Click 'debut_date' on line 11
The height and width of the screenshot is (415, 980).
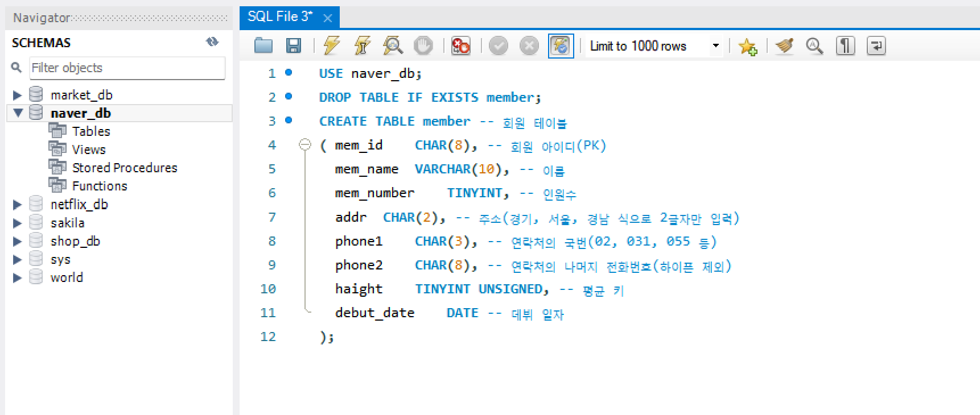374,313
